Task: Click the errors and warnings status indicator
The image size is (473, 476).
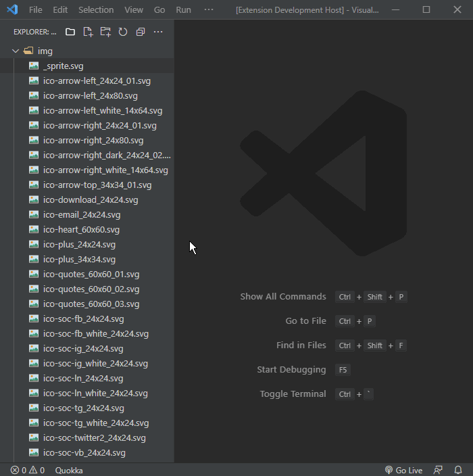Action: pos(28,470)
